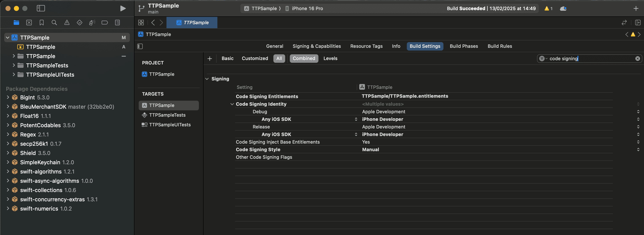Collapse the Code Signing Identity row

(x=232, y=104)
